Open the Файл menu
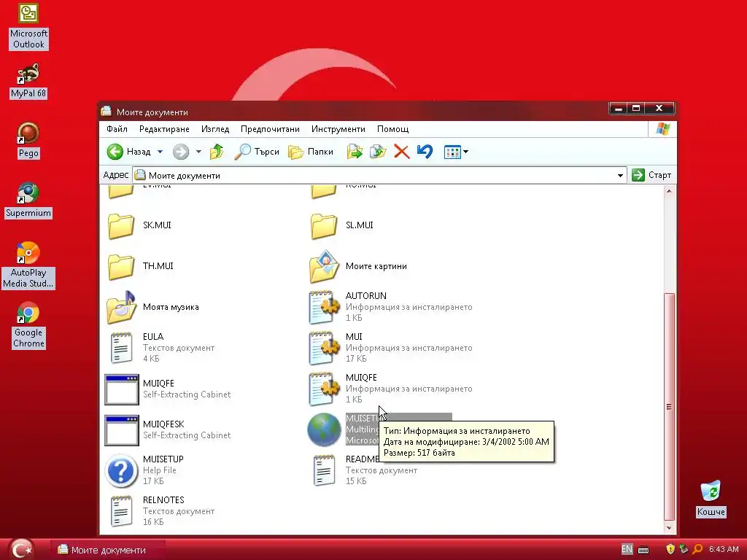 click(x=117, y=129)
